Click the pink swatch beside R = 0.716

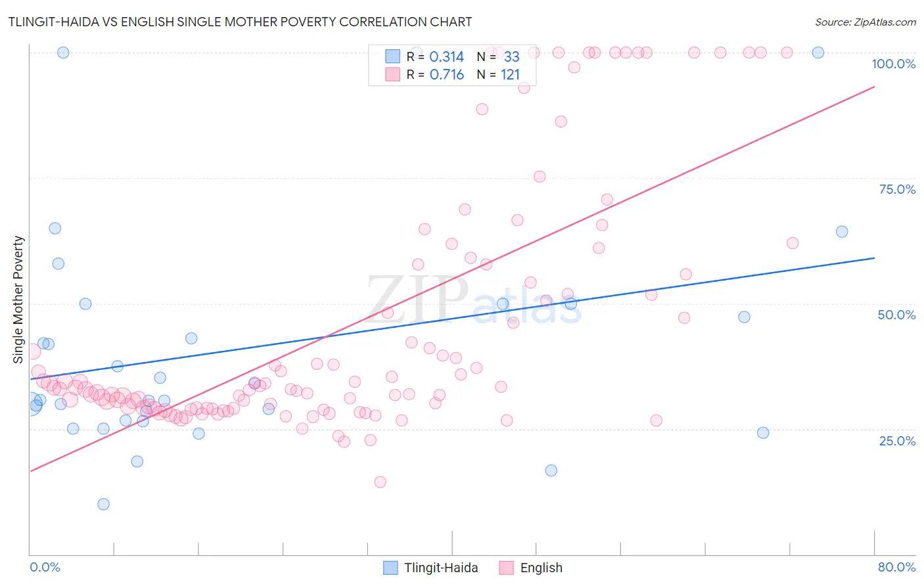(392, 74)
